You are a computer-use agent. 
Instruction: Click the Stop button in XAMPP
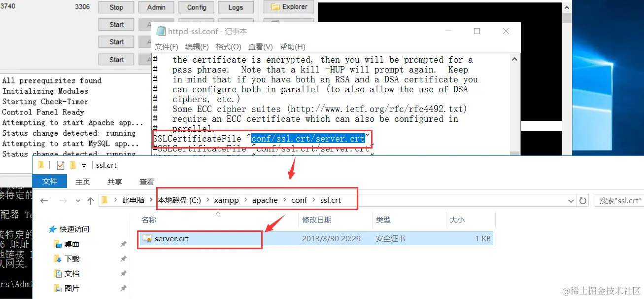[x=116, y=7]
